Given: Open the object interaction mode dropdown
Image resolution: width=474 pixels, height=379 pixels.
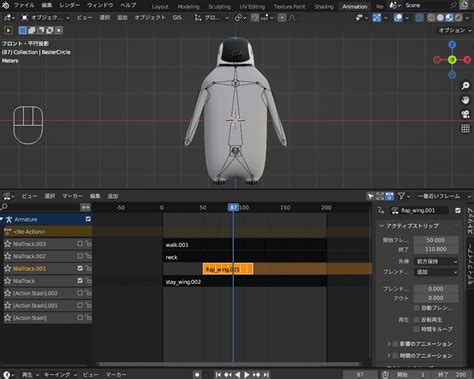Looking at the screenshot, I should pyautogui.click(x=45, y=18).
